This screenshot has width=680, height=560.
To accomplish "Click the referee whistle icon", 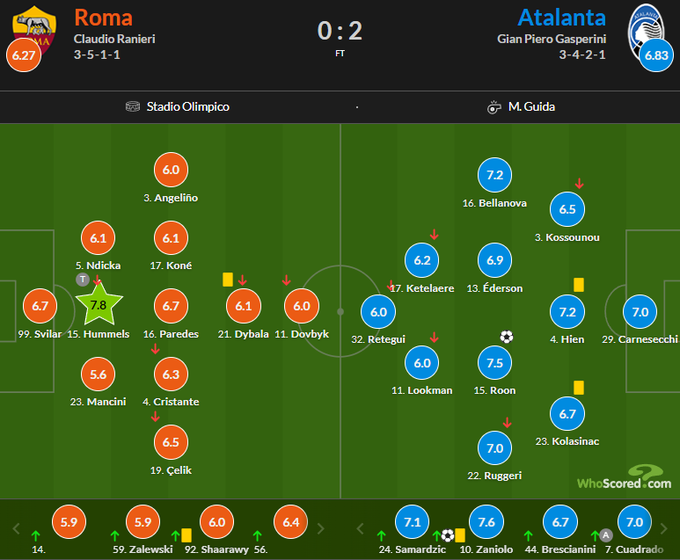I will [494, 106].
